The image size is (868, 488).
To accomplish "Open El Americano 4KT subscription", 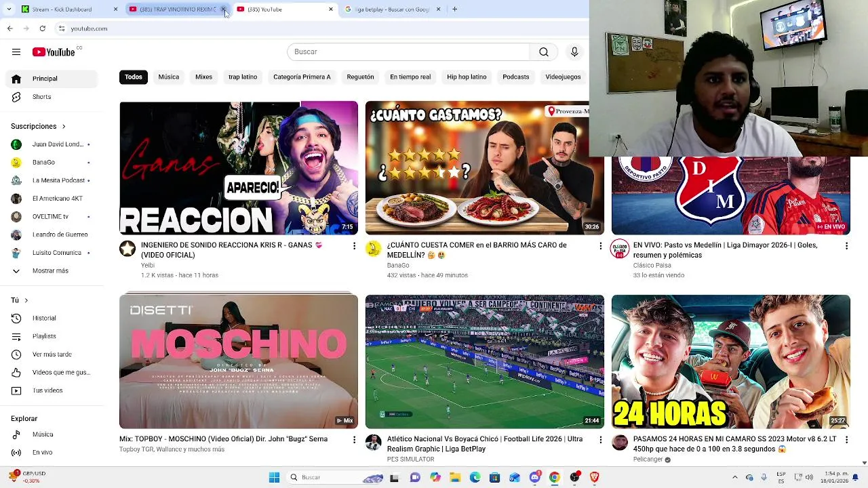I will pyautogui.click(x=52, y=199).
